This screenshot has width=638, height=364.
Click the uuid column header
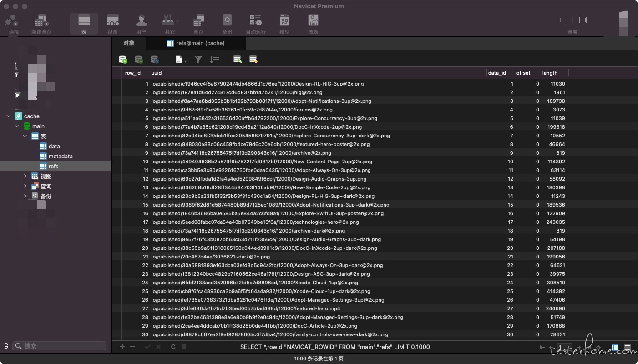click(318, 73)
